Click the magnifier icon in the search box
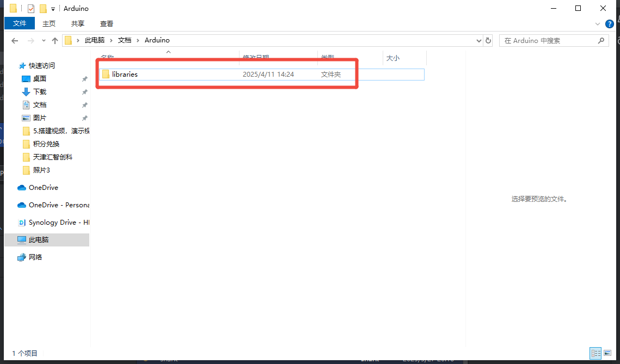The height and width of the screenshot is (364, 620). point(601,41)
